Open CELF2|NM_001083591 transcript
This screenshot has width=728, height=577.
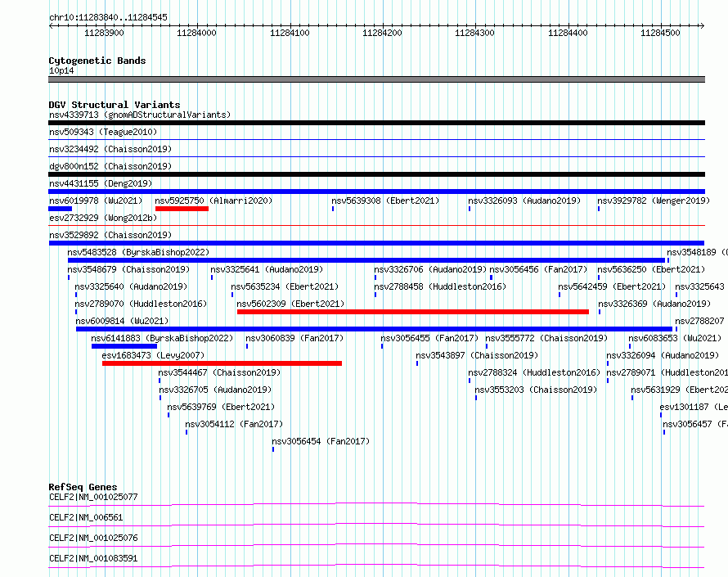click(93, 558)
